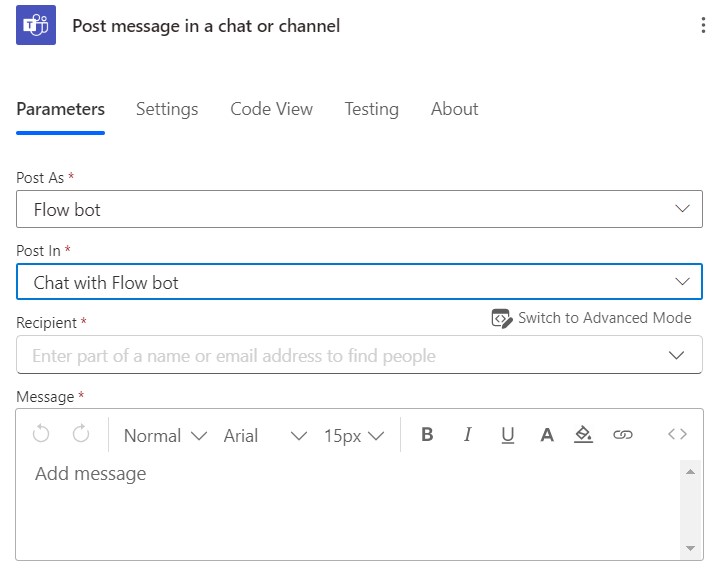Expand the Post As dropdown
The image size is (720, 580).
coord(359,209)
